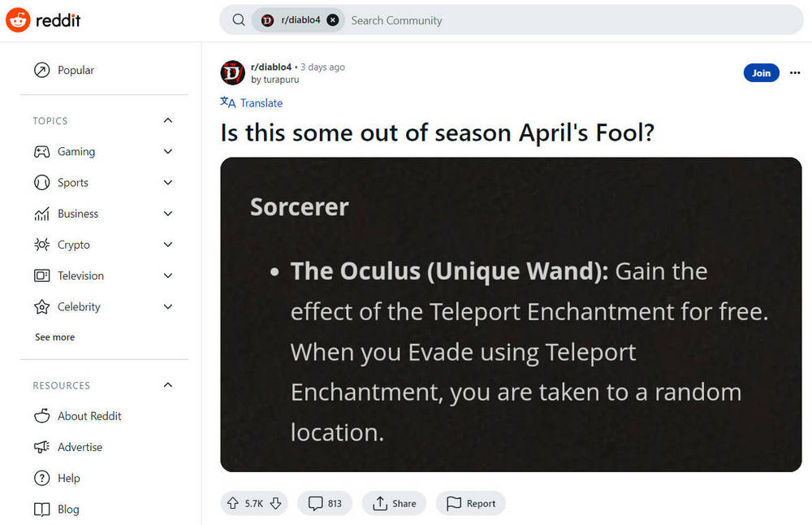Translate the post title

point(252,103)
